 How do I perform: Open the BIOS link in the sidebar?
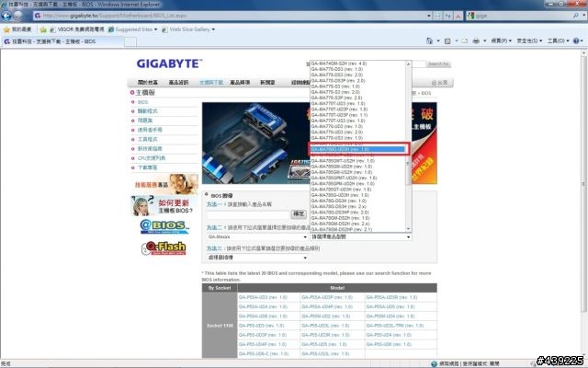click(143, 102)
